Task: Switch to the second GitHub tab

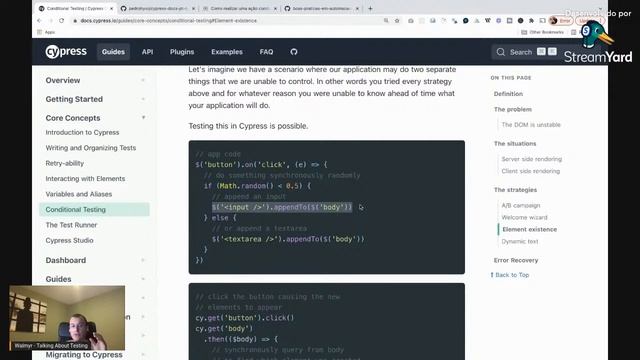Action: (158, 8)
